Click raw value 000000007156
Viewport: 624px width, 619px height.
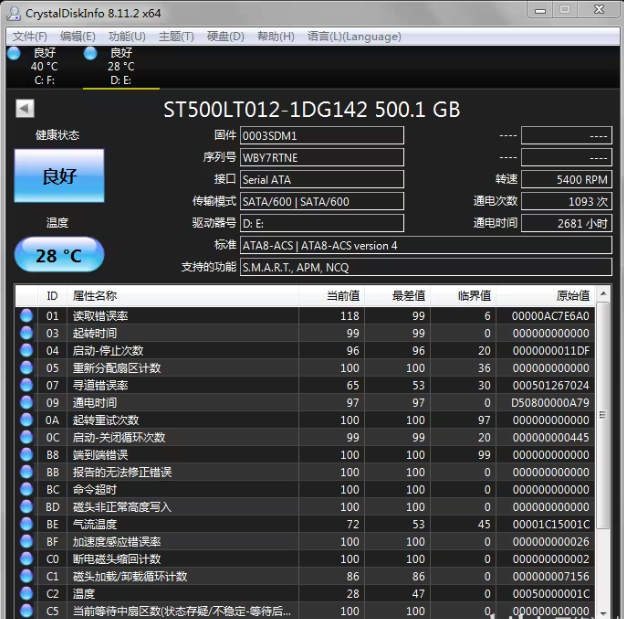[551, 576]
